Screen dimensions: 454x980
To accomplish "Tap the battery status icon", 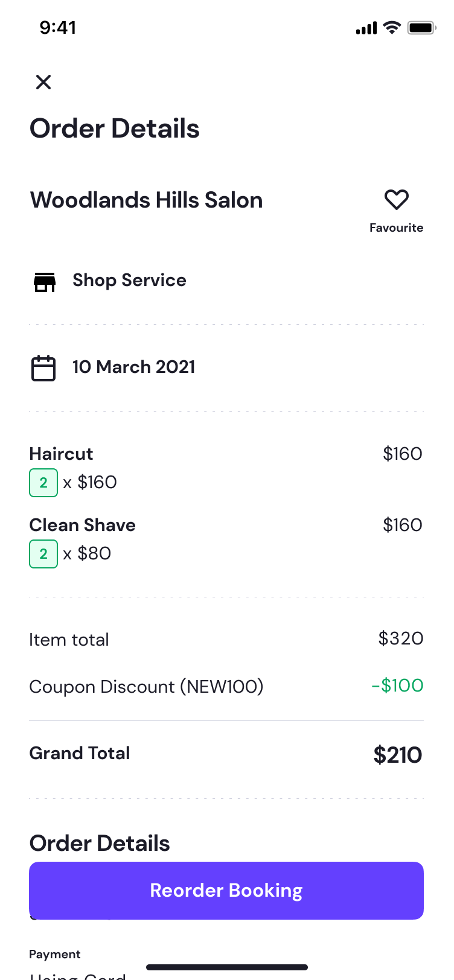I will click(x=421, y=28).
